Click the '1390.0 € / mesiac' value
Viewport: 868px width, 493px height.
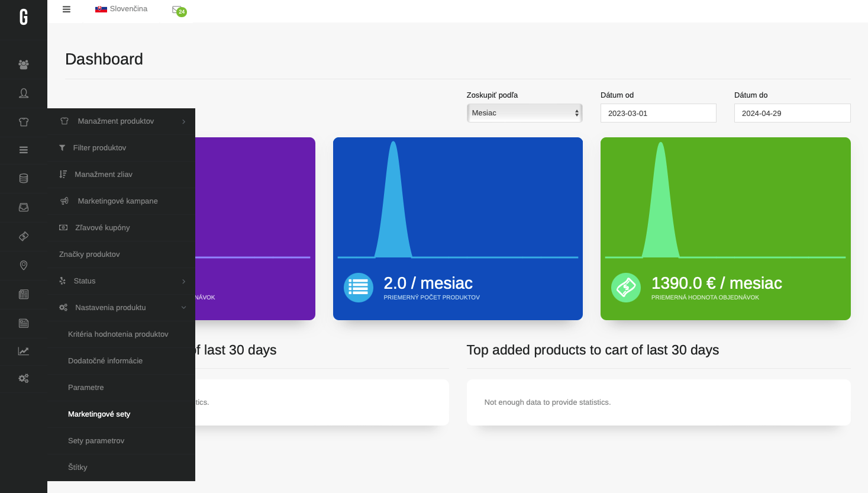717,283
